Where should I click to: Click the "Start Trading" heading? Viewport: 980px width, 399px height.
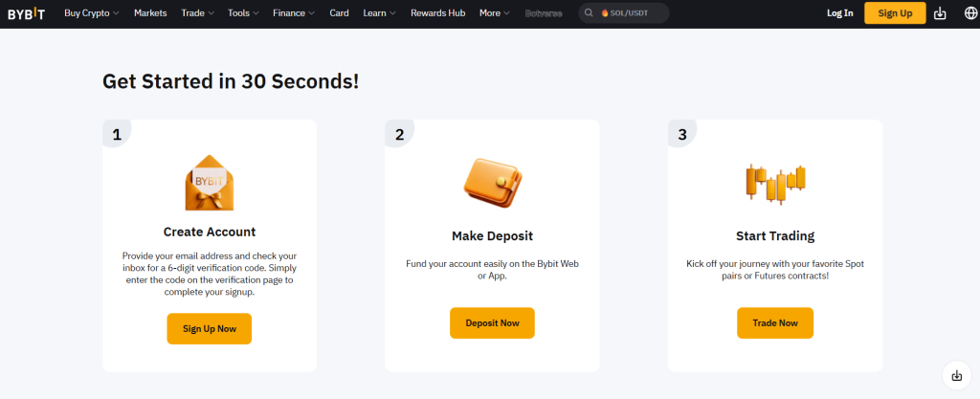point(775,236)
